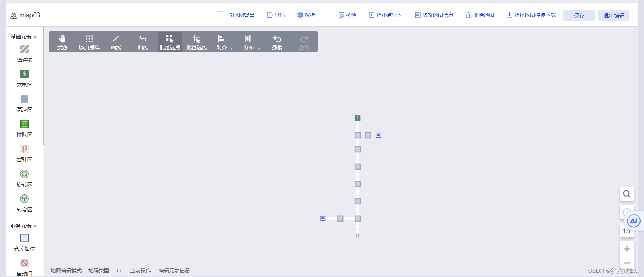This screenshot has width=644, height=277.
Task: Open the search magnifier on canvas
Action: [627, 194]
